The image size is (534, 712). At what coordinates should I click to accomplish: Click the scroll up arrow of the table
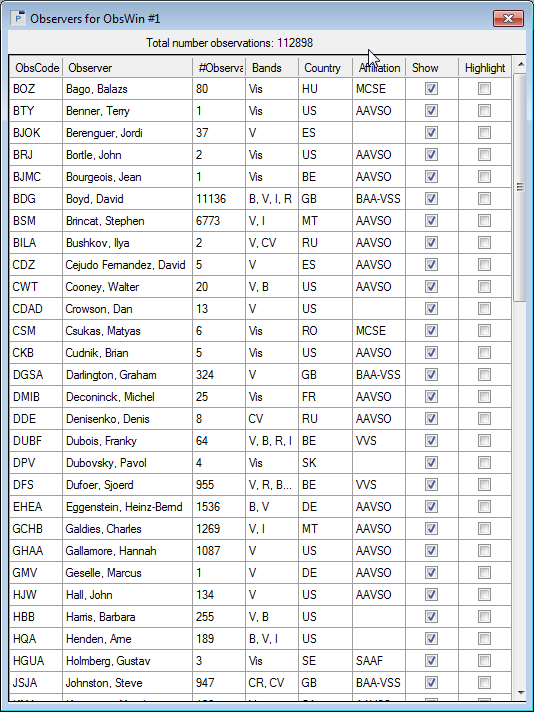pos(520,65)
